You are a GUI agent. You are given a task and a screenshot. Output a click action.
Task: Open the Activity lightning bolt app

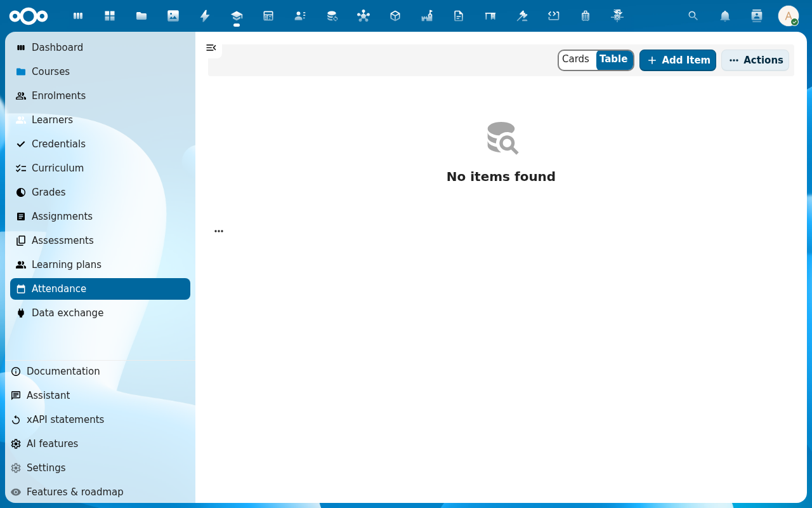(x=205, y=16)
